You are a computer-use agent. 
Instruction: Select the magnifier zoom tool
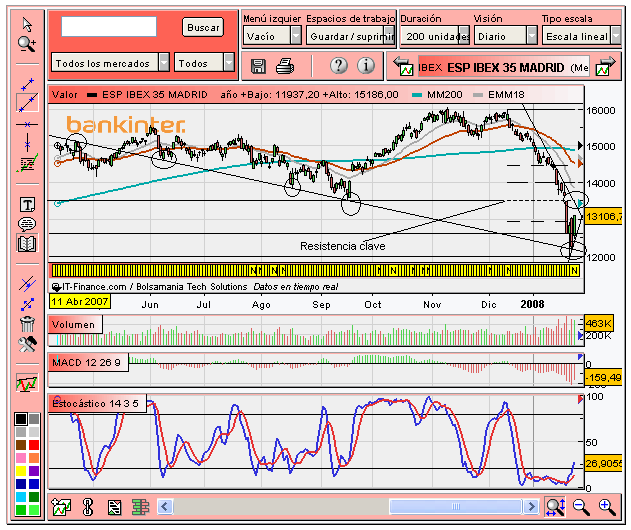pos(27,44)
